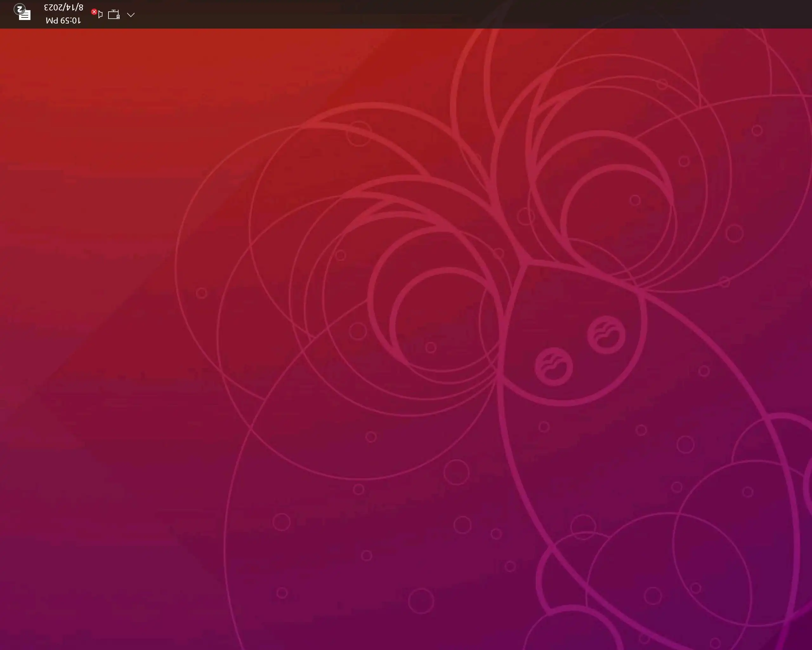Click the notification count badge showing 2
Viewport: 812px width, 650px height.
[x=19, y=9]
